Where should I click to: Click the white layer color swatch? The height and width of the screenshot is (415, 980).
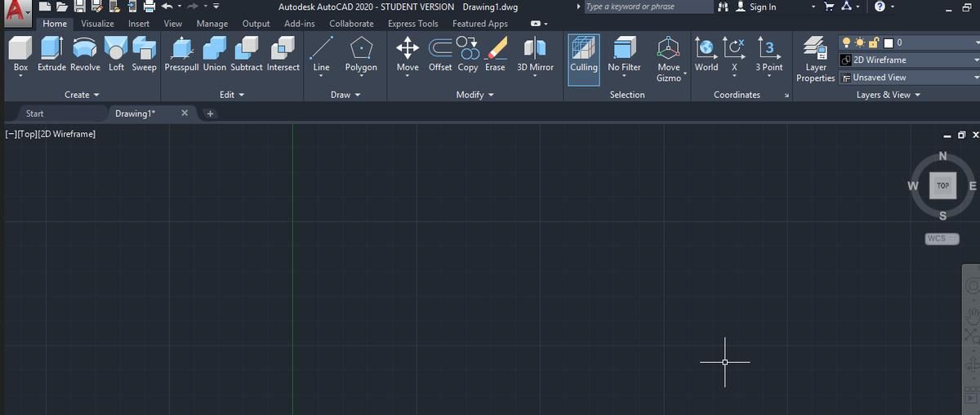(888, 42)
